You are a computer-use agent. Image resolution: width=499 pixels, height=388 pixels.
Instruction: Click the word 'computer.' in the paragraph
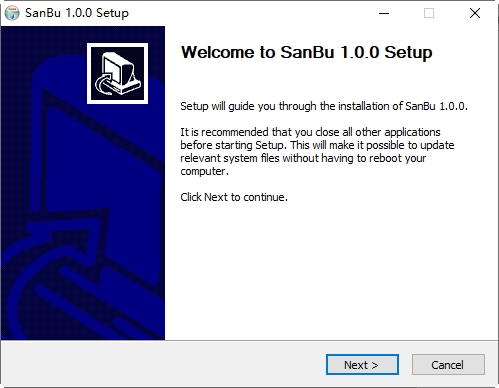205,171
